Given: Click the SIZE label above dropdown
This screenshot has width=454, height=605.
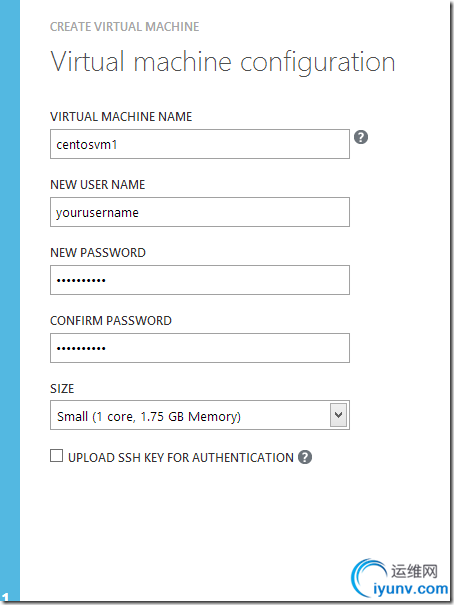Looking at the screenshot, I should [62, 389].
